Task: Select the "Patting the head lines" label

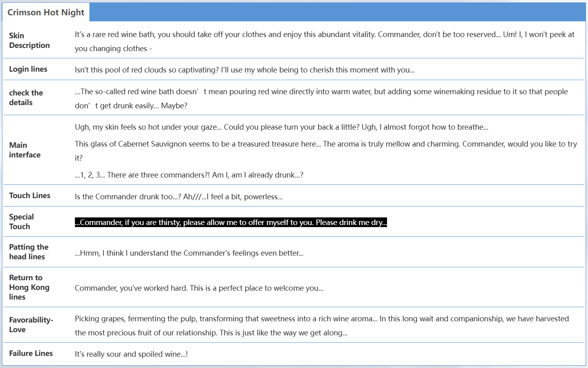Action: tap(29, 252)
